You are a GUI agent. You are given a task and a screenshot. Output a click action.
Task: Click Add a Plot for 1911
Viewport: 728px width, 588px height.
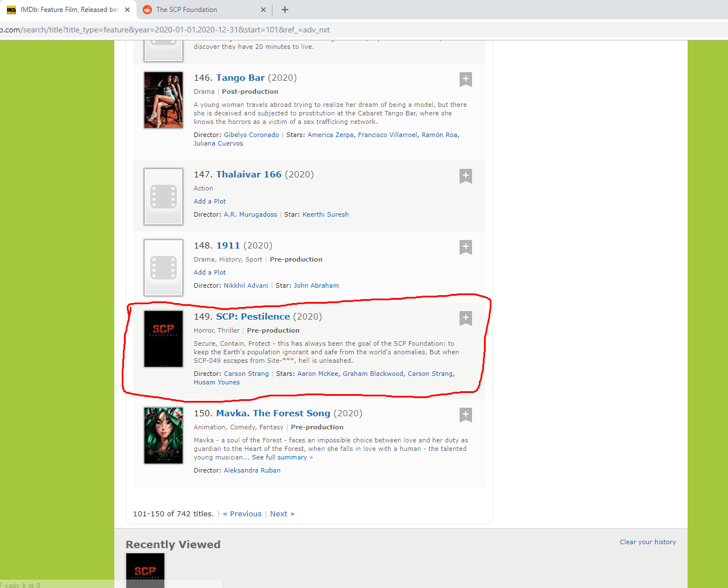pos(210,272)
